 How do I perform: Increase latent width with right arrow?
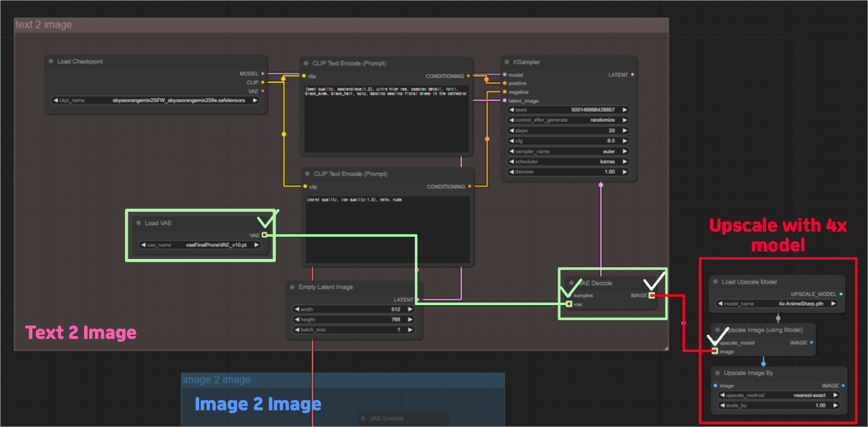coord(410,310)
